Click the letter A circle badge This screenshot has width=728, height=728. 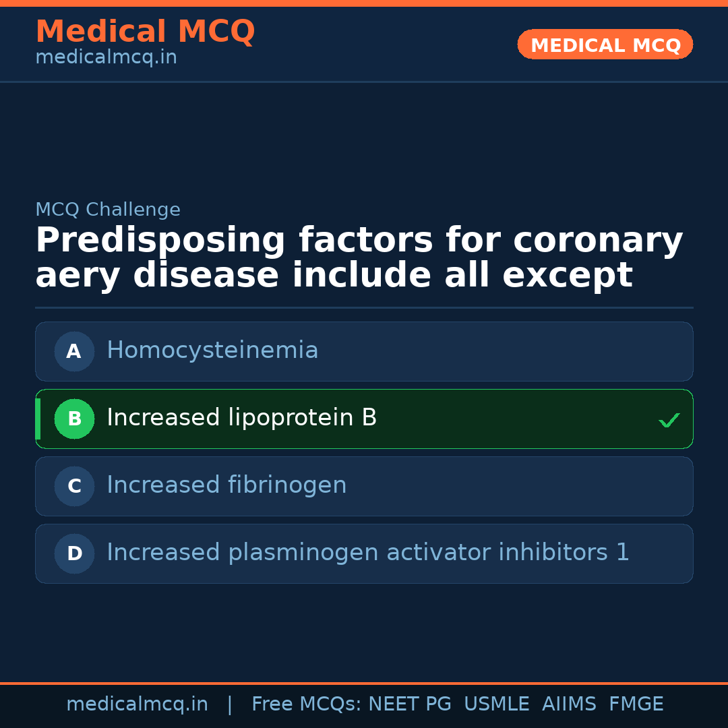[x=74, y=351]
